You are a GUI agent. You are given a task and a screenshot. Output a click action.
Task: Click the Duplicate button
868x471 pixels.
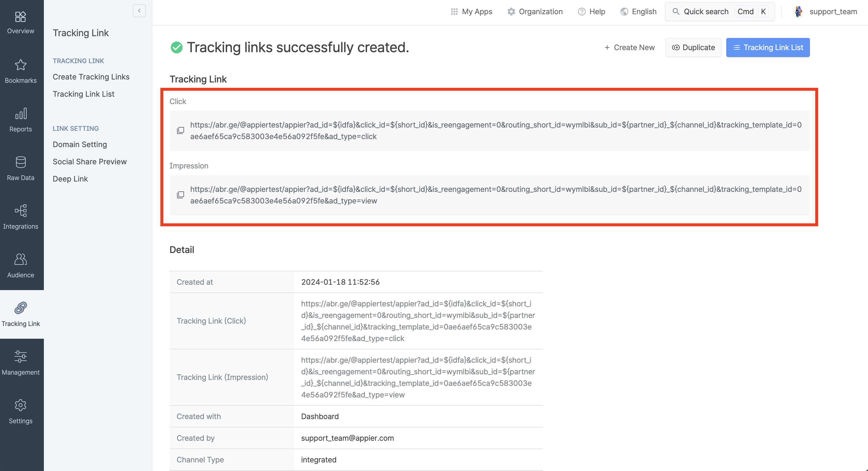pyautogui.click(x=693, y=47)
